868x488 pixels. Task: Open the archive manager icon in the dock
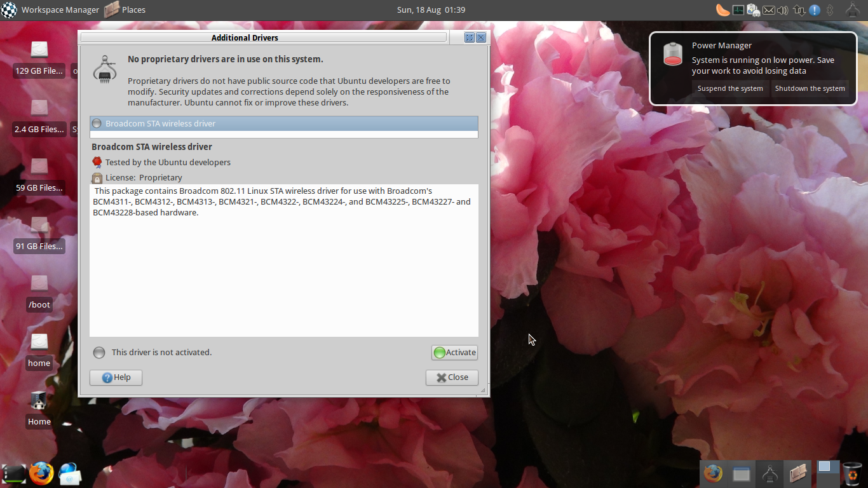(798, 473)
